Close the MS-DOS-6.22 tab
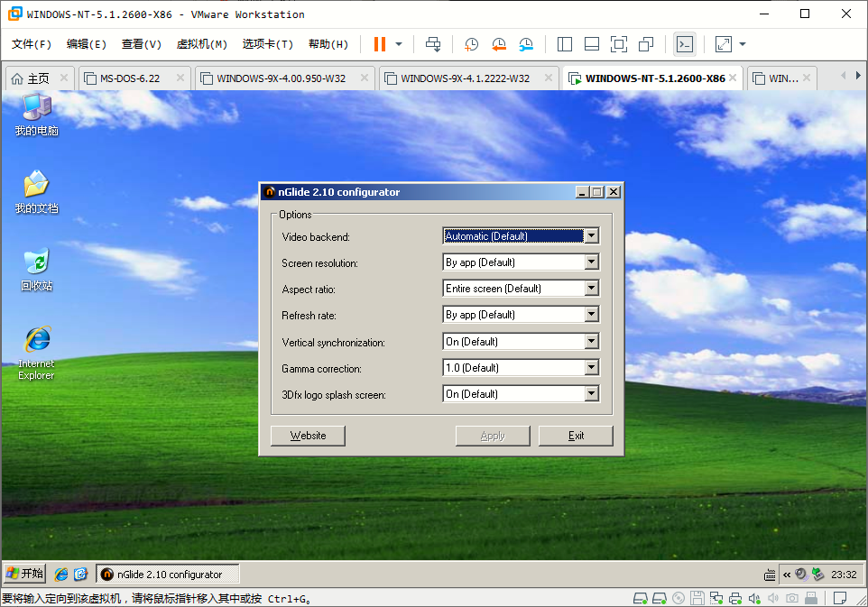 tap(180, 78)
